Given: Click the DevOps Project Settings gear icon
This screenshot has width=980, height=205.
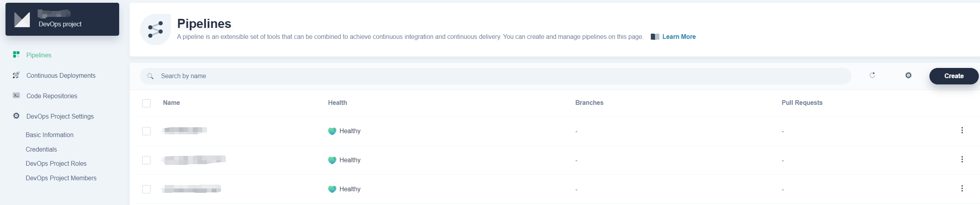Looking at the screenshot, I should coord(16,116).
